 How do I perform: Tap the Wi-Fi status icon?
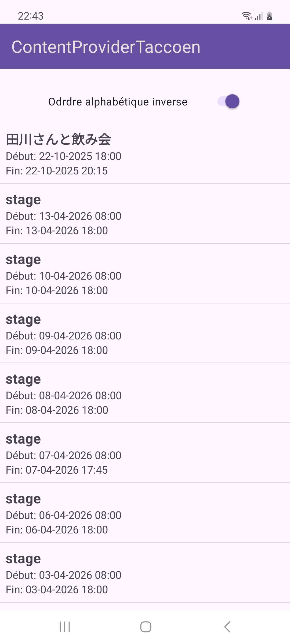click(247, 16)
